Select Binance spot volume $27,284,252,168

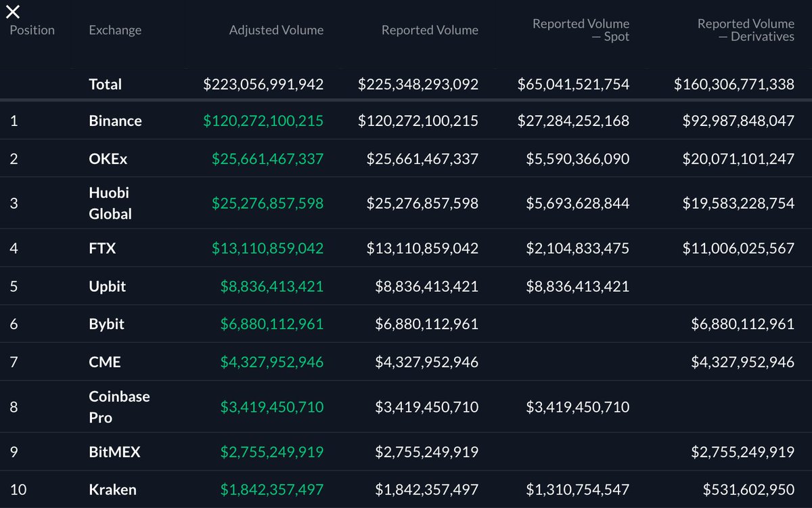click(573, 121)
